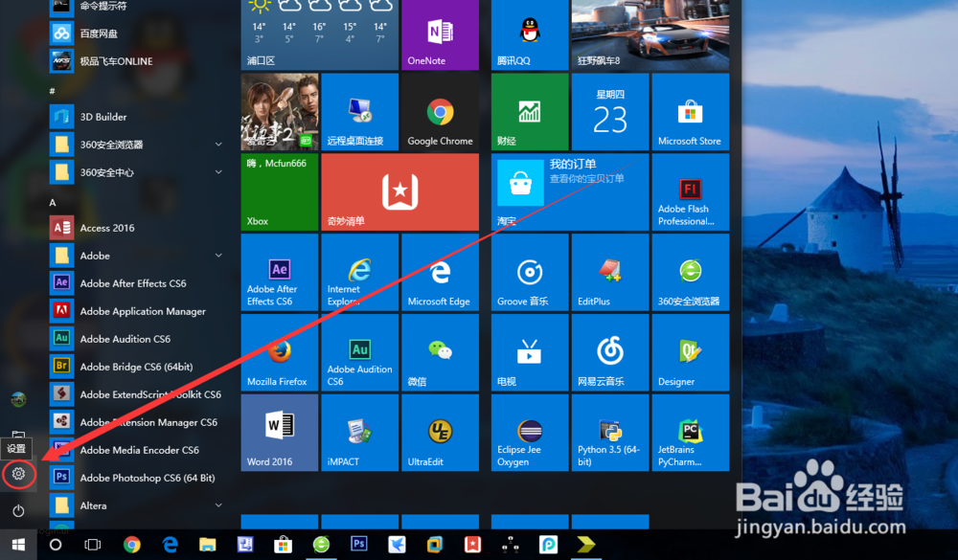
Task: Open the user account avatar
Action: tap(18, 400)
